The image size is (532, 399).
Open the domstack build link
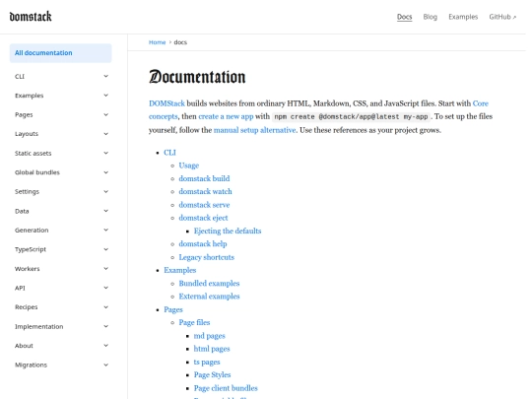pyautogui.click(x=204, y=178)
